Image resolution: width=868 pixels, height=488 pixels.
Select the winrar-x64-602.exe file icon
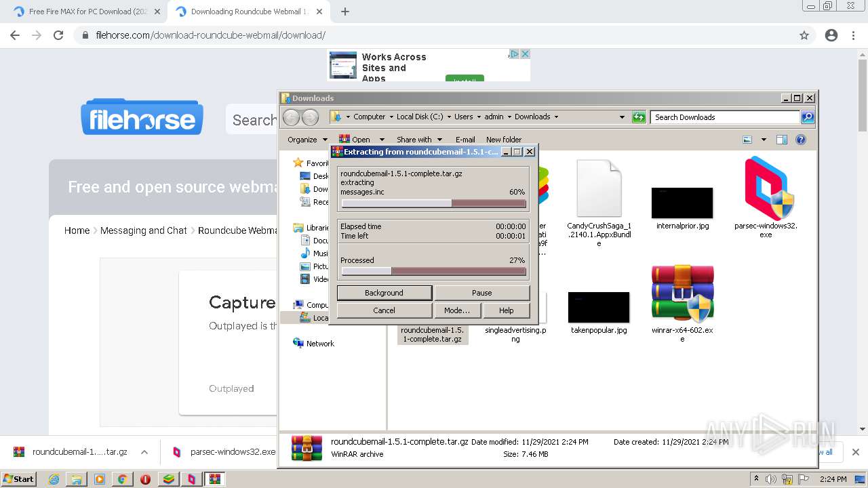click(x=682, y=293)
